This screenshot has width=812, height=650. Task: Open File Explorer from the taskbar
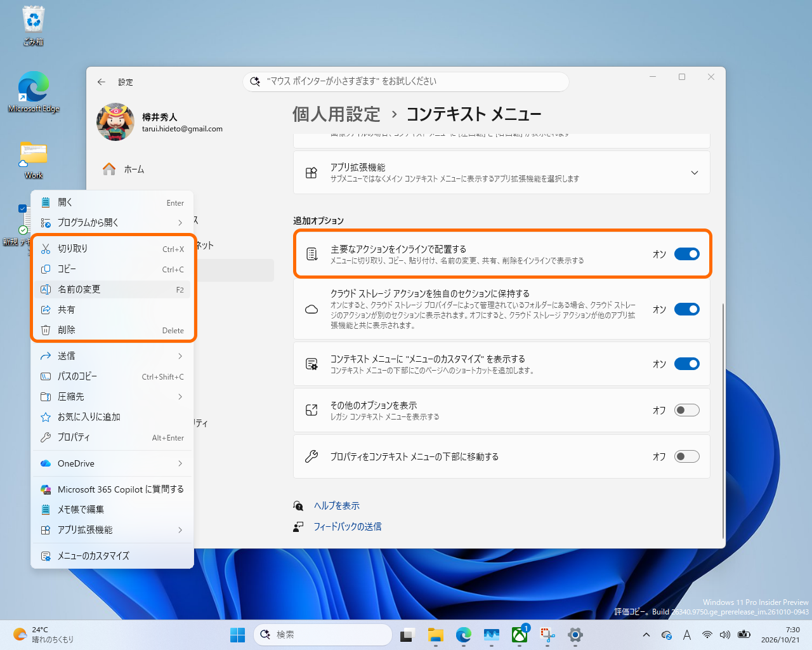point(435,634)
